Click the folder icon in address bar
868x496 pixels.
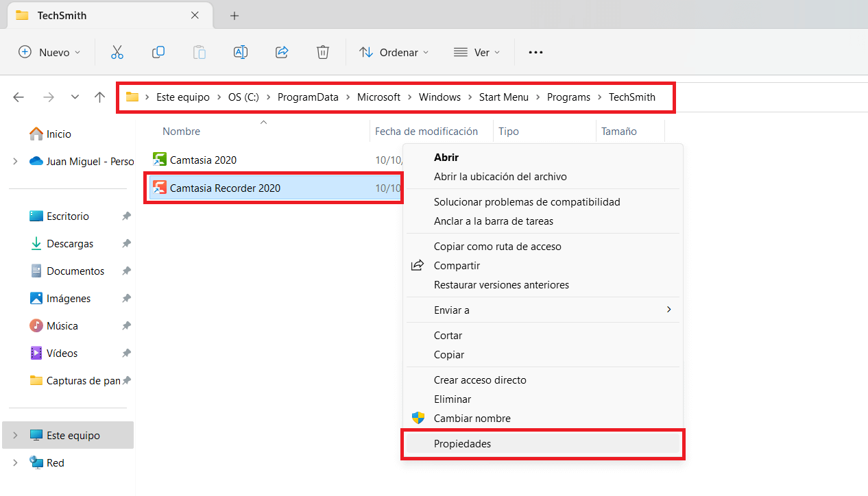(132, 97)
